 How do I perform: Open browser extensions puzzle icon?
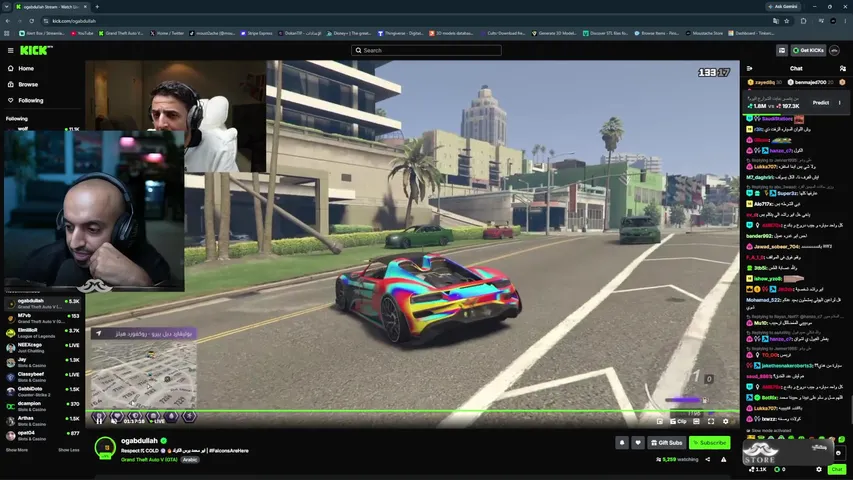pos(803,21)
